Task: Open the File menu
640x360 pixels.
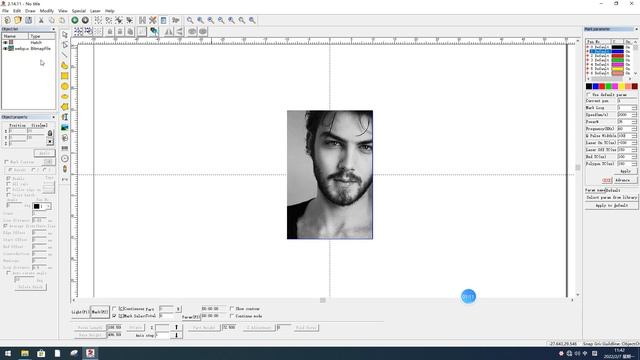Action: 5,11
